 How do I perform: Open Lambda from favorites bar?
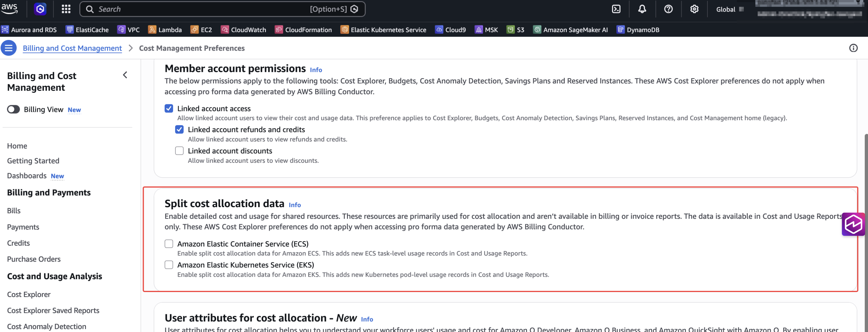point(165,30)
